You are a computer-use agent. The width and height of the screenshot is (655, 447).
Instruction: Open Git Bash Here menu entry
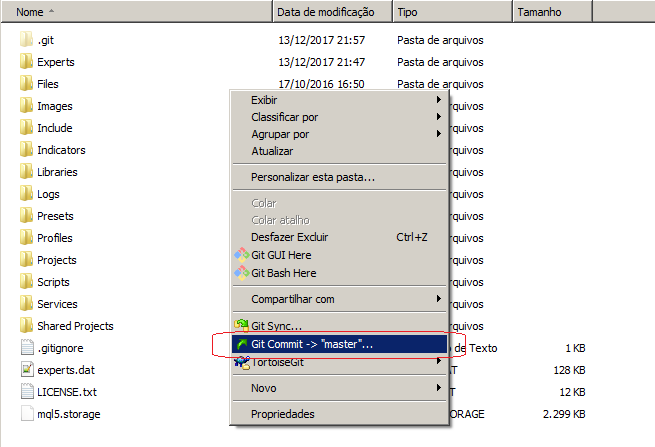pos(340,273)
